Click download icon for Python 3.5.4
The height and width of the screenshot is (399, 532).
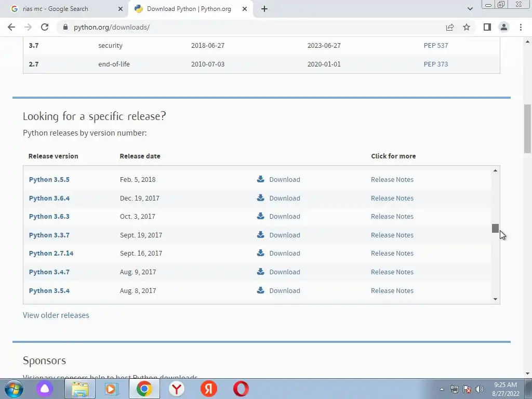point(261,290)
